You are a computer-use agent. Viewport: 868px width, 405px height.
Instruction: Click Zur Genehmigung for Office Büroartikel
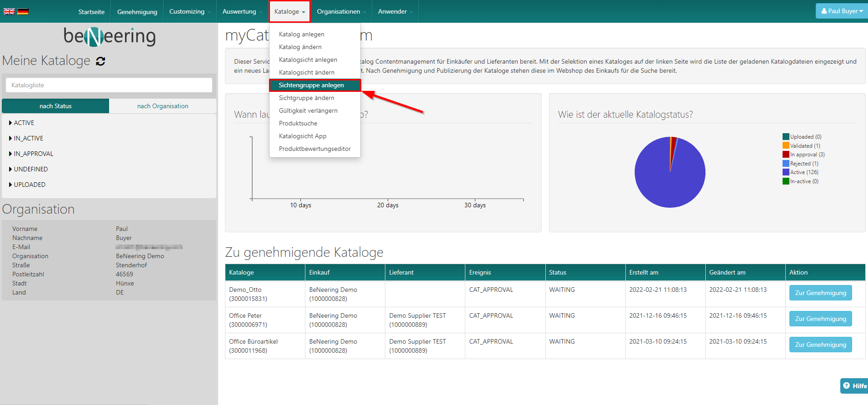coord(820,345)
